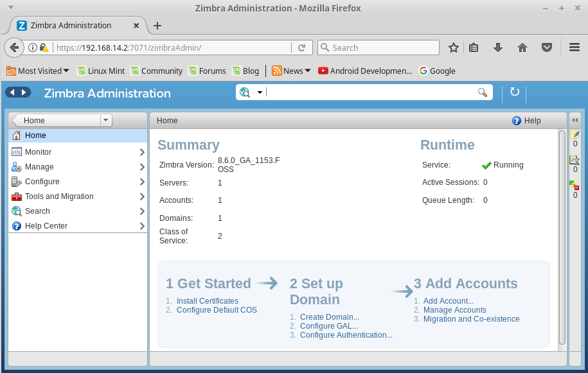This screenshot has width=588, height=373.
Task: Click the Configure GAL... link
Action: 329,326
